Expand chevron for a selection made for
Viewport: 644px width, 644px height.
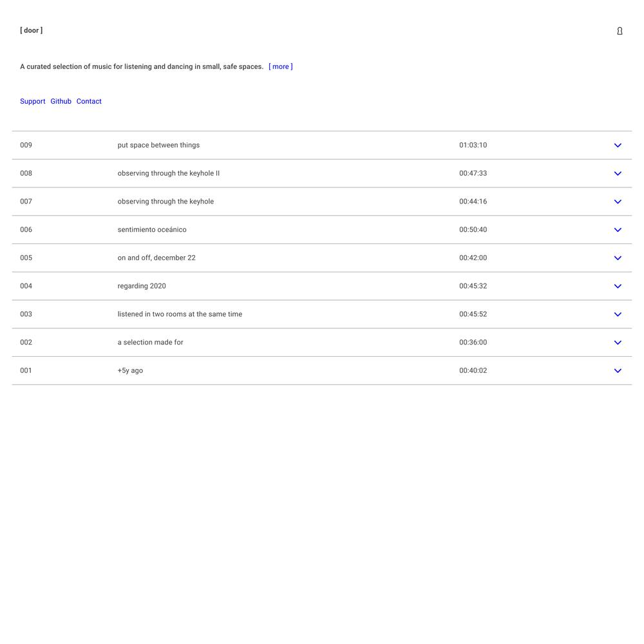[618, 343]
